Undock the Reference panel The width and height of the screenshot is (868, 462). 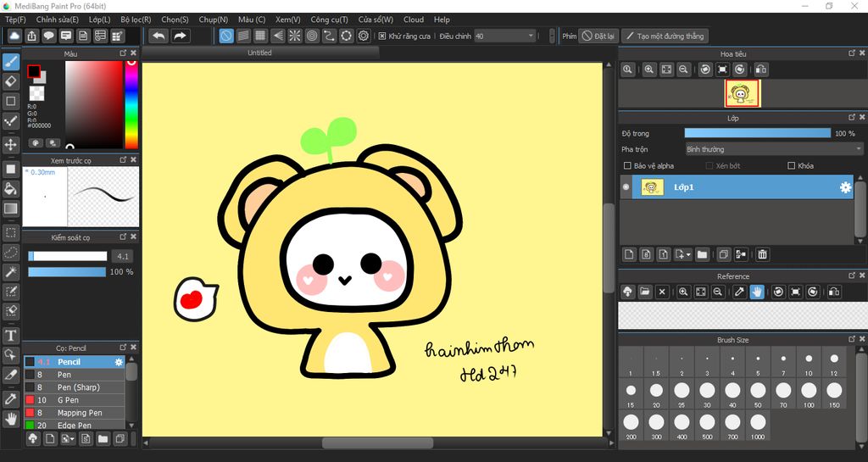point(851,275)
